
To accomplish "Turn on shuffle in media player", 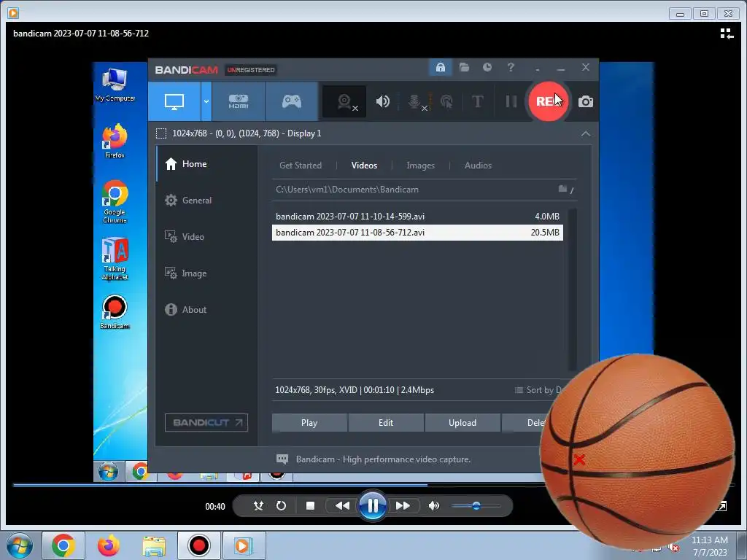I will click(x=258, y=506).
